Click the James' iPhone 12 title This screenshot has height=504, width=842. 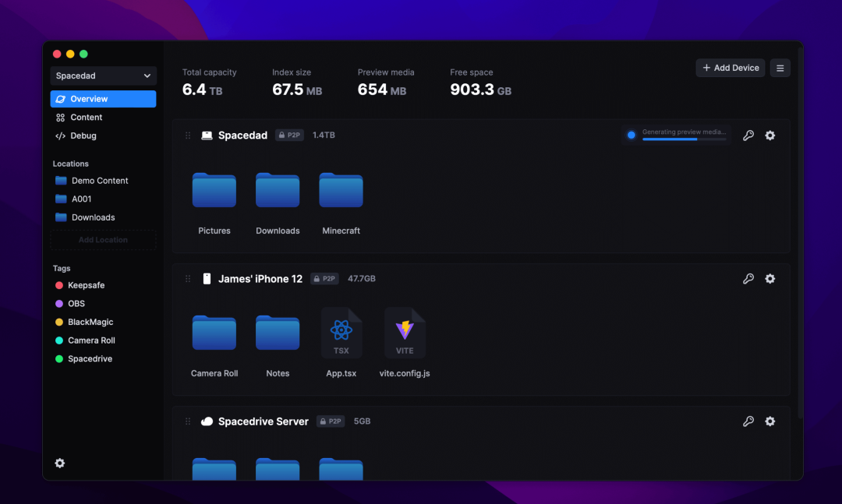pos(260,279)
